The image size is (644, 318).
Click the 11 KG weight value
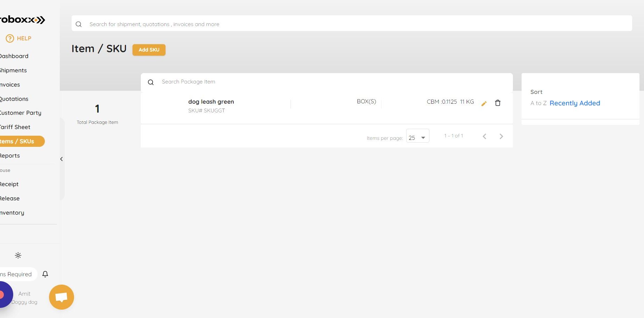[x=467, y=102]
